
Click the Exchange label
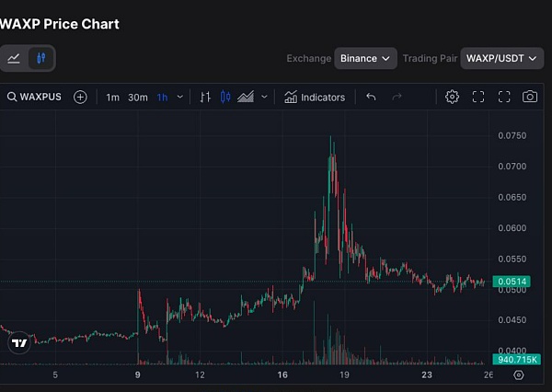(309, 59)
